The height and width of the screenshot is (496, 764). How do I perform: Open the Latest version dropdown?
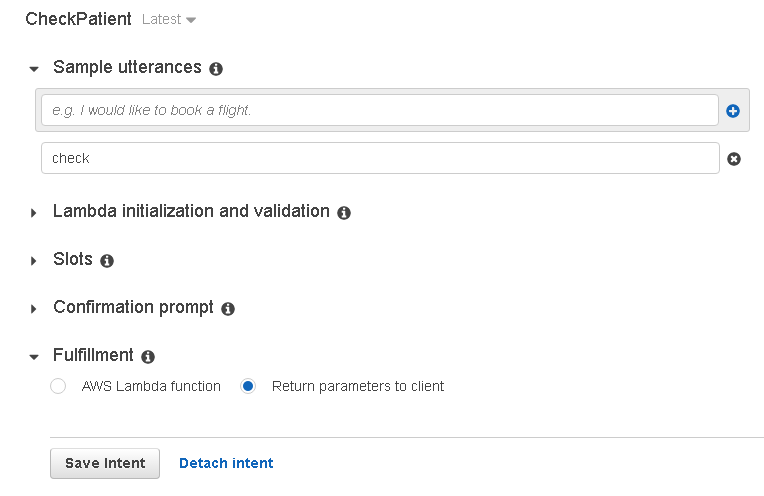[169, 19]
